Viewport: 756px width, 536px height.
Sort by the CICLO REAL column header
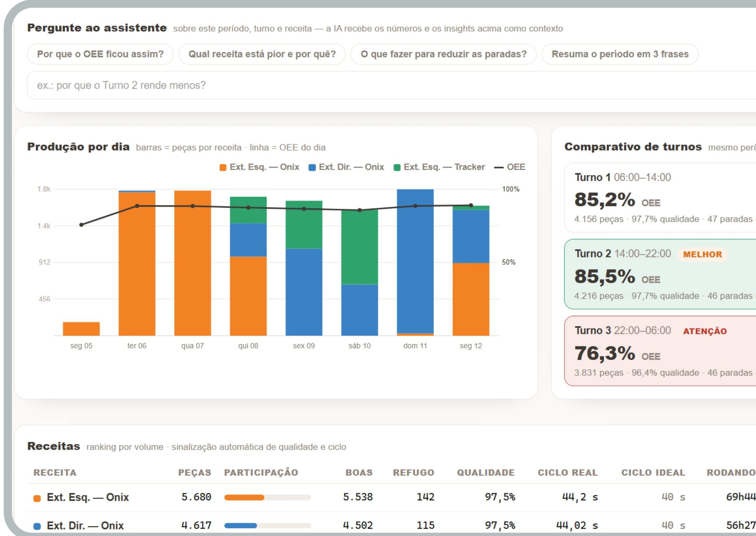pyautogui.click(x=568, y=472)
